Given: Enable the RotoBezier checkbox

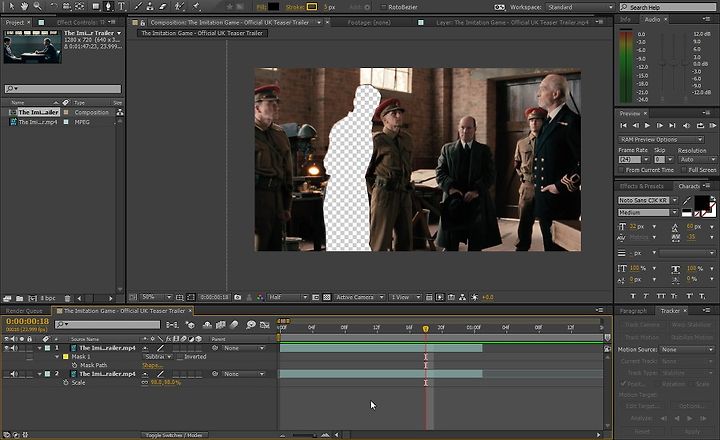Looking at the screenshot, I should [x=384, y=7].
